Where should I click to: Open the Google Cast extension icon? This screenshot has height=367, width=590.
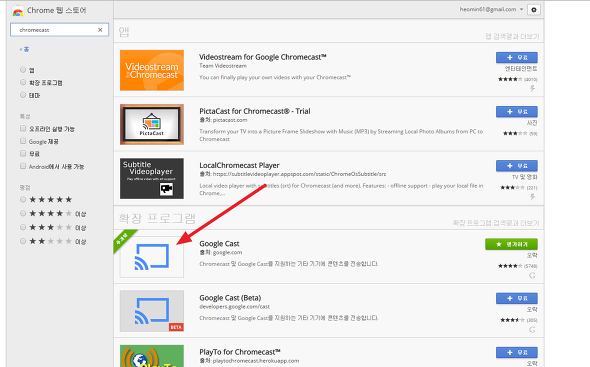tap(152, 257)
